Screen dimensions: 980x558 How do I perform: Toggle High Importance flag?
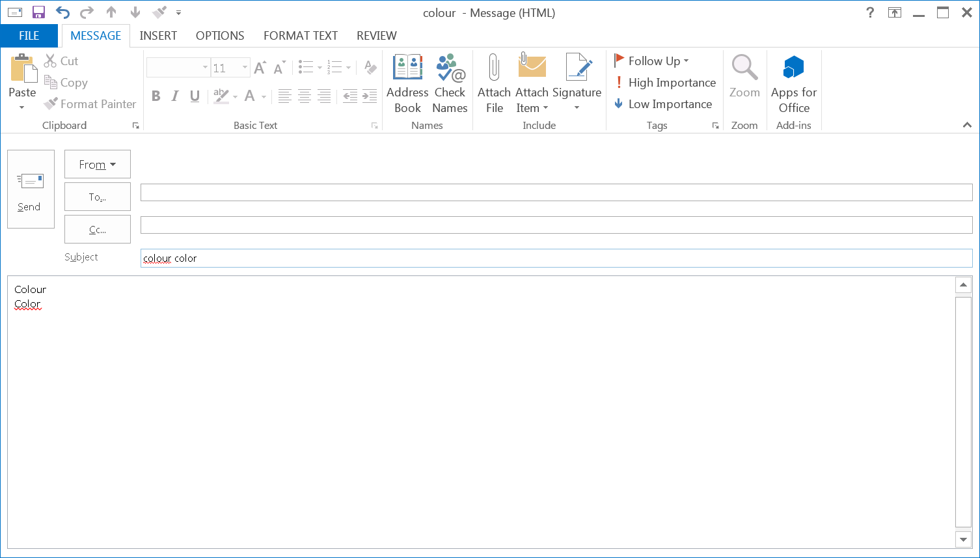tap(664, 83)
